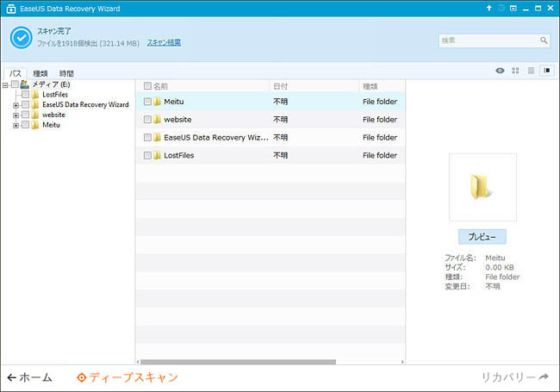Switch to the 時間 tab

pyautogui.click(x=66, y=73)
